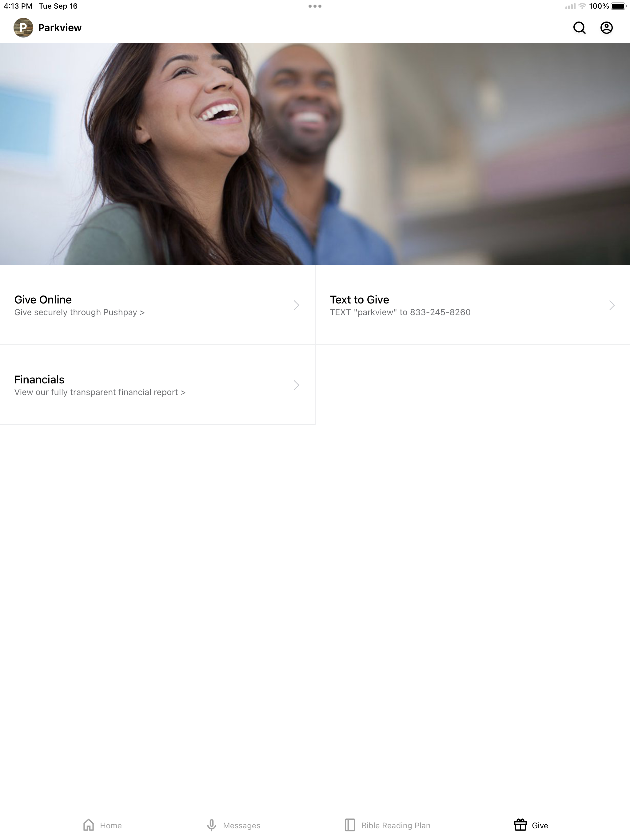This screenshot has height=840, width=630.
Task: Tap the 100% battery percentage text
Action: pos(599,6)
